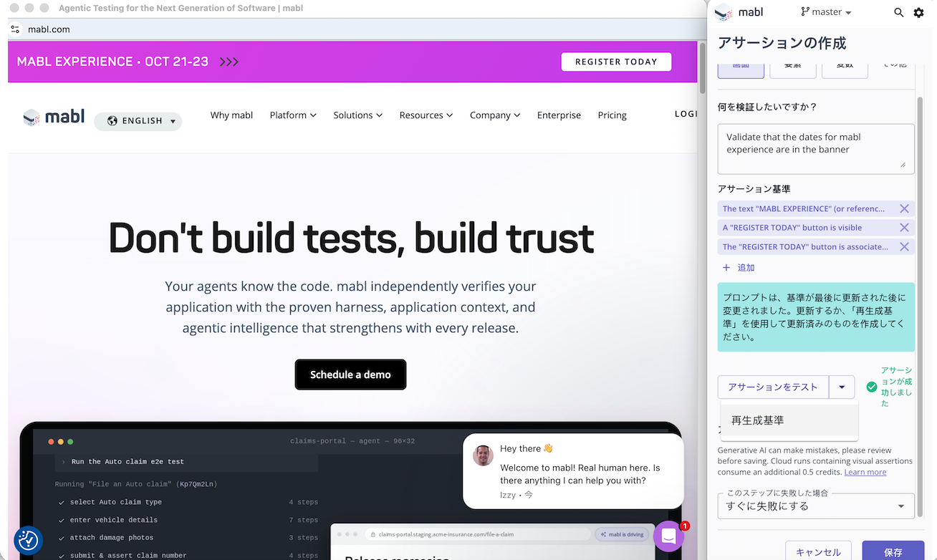Go to Enterprise page

(559, 115)
